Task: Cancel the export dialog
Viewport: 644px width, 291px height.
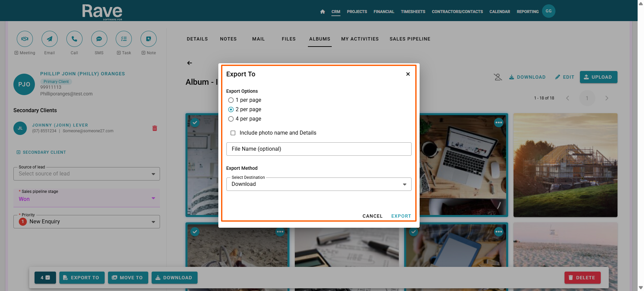Action: (x=372, y=216)
